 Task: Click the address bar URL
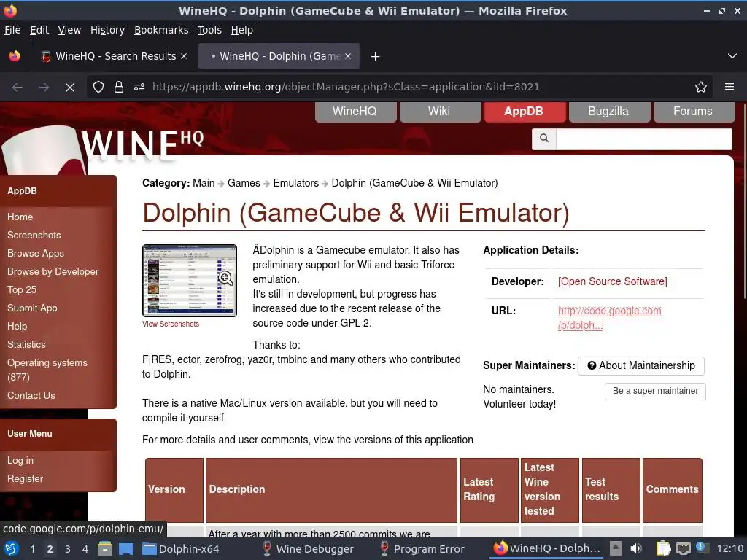point(345,87)
